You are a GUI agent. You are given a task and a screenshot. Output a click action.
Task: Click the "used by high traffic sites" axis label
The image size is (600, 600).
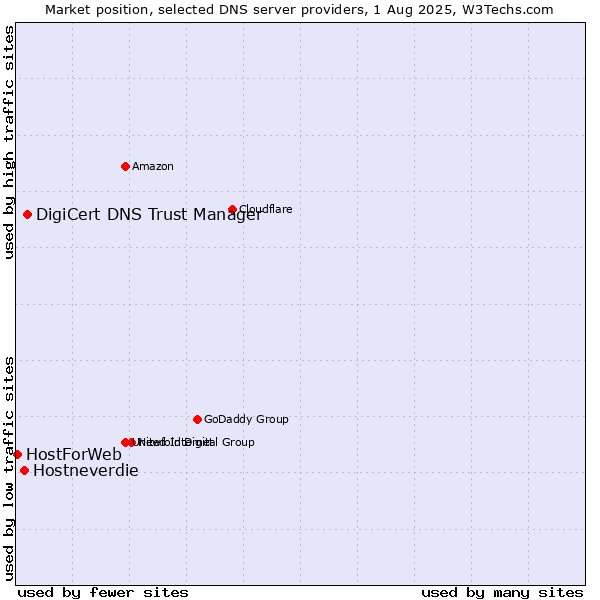click(x=8, y=142)
